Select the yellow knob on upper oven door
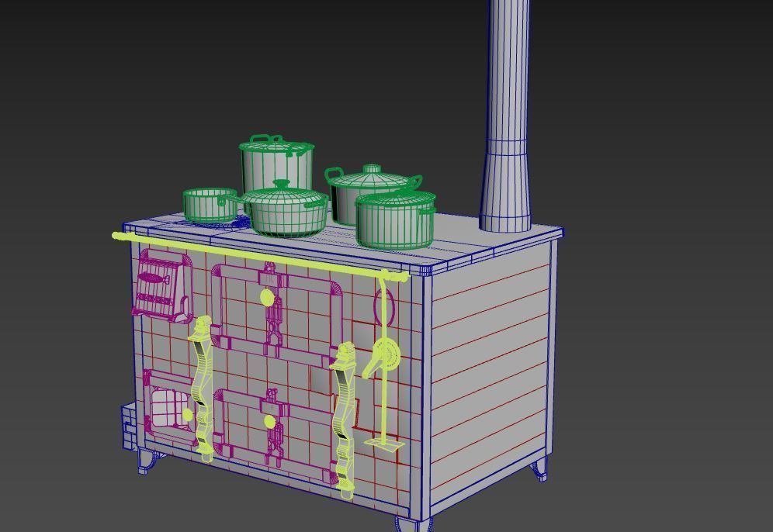Image resolution: width=773 pixels, height=532 pixels. [x=267, y=296]
